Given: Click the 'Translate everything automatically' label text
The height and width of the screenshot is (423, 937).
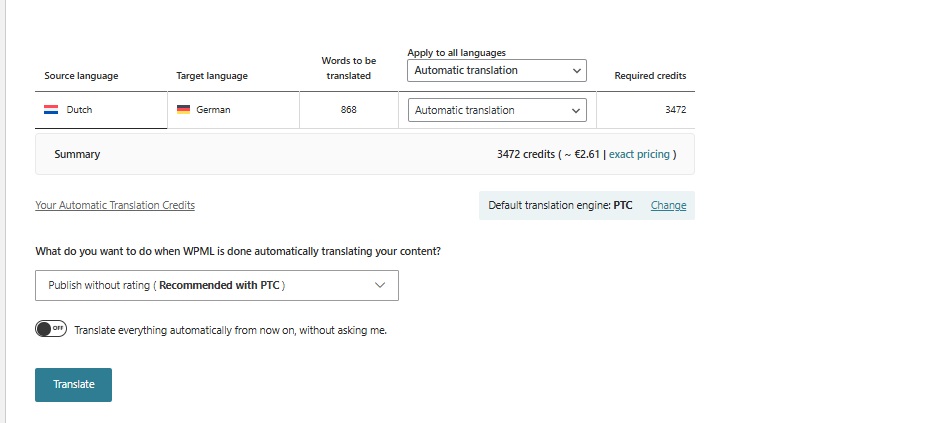Looking at the screenshot, I should tap(230, 330).
